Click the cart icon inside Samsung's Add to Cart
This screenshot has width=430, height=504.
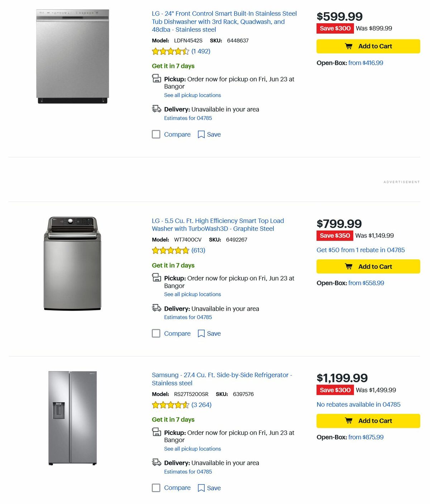click(348, 421)
